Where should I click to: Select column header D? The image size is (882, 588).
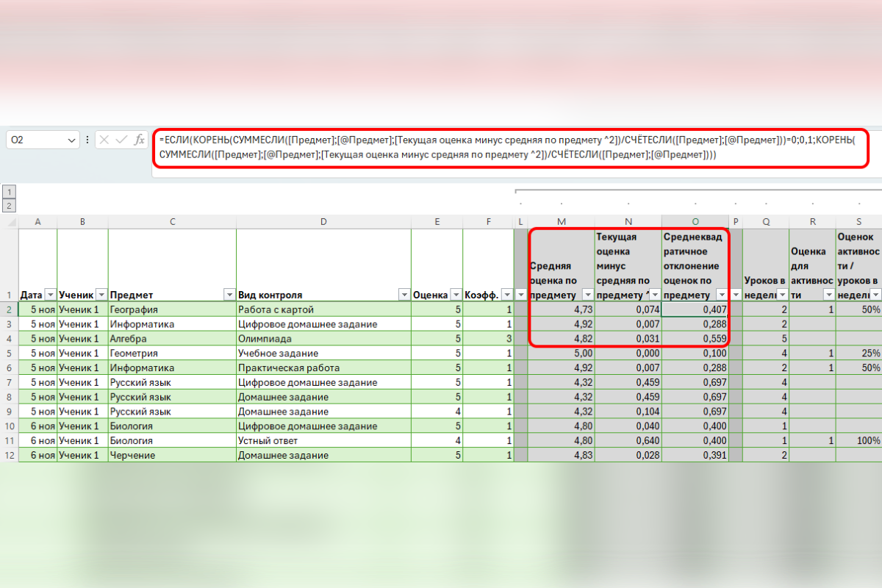click(x=323, y=221)
